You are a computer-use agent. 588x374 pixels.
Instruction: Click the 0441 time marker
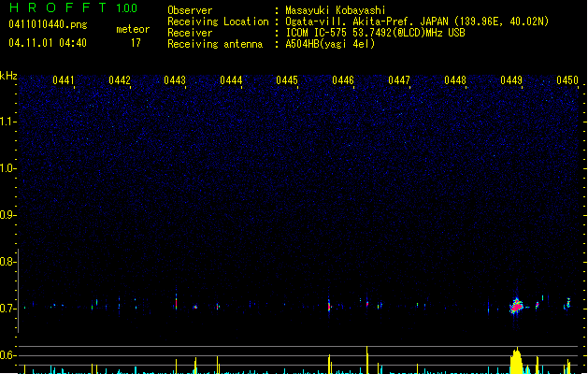64,80
